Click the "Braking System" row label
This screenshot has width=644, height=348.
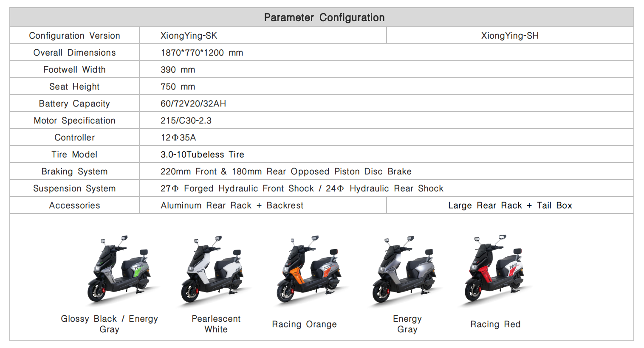(74, 171)
